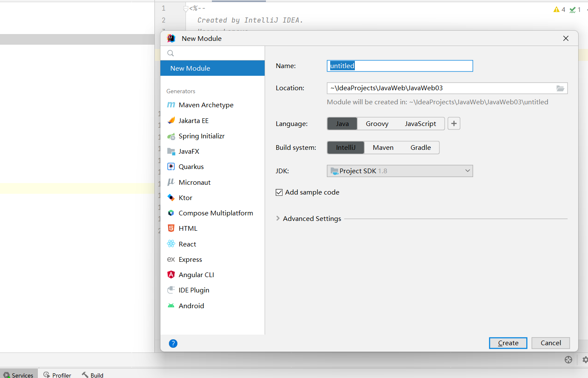588x378 pixels.
Task: Click the IntelliJ IDEA logo in title bar
Action: tap(171, 38)
